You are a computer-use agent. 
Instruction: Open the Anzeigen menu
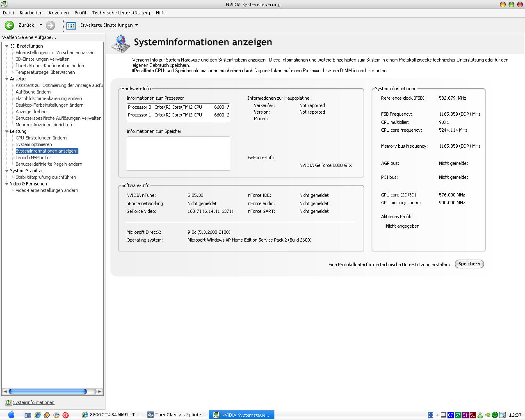59,13
